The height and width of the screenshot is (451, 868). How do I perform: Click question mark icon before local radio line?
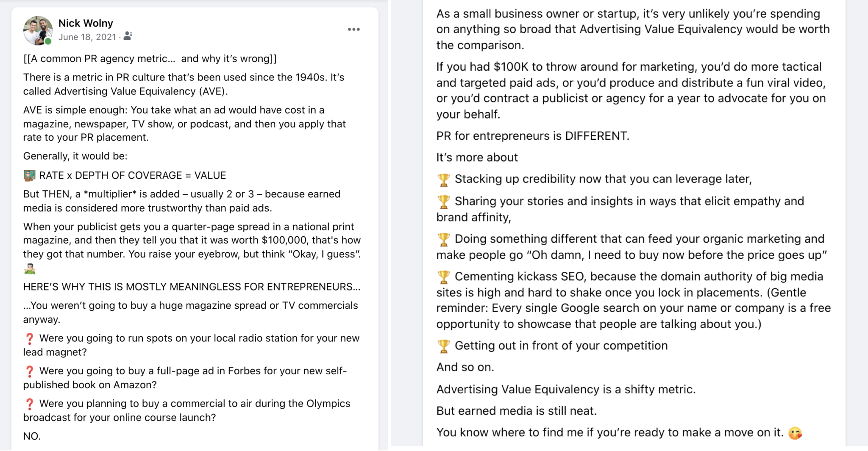pyautogui.click(x=29, y=338)
